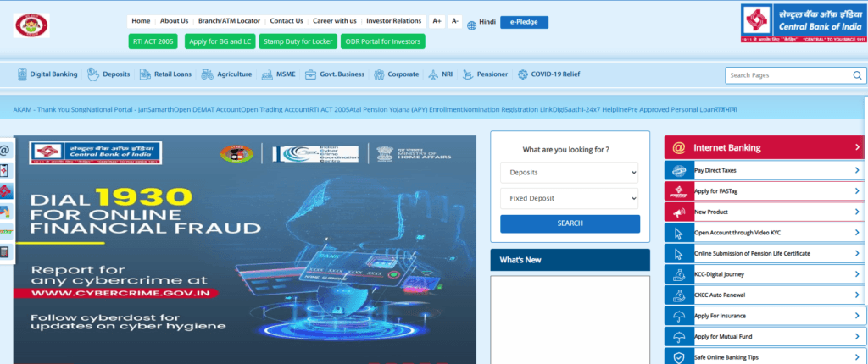Open Atal Pension Yojana Enrollment link
Viewport: 868px width, 364px height.
tap(406, 109)
